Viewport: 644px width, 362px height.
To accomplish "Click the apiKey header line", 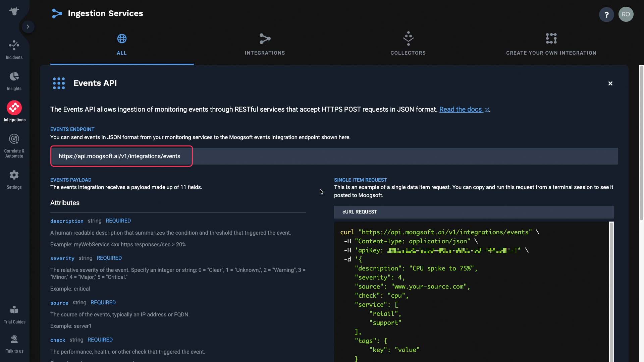I will click(436, 250).
